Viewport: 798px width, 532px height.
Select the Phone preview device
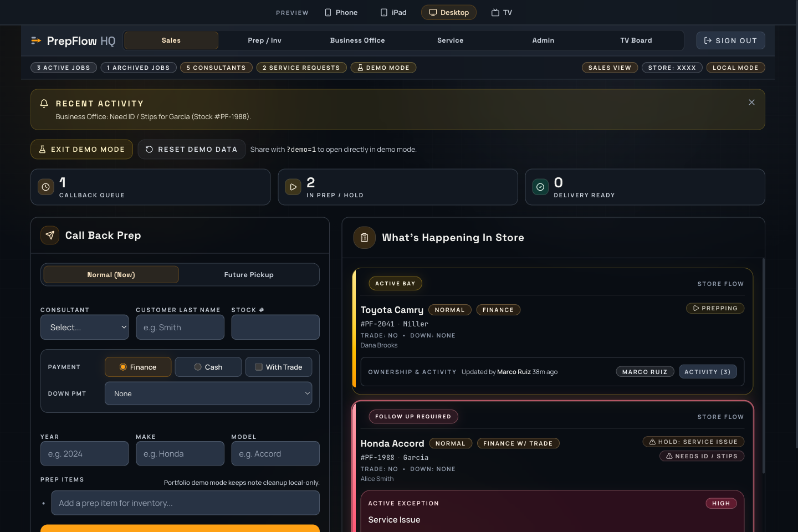pos(341,12)
